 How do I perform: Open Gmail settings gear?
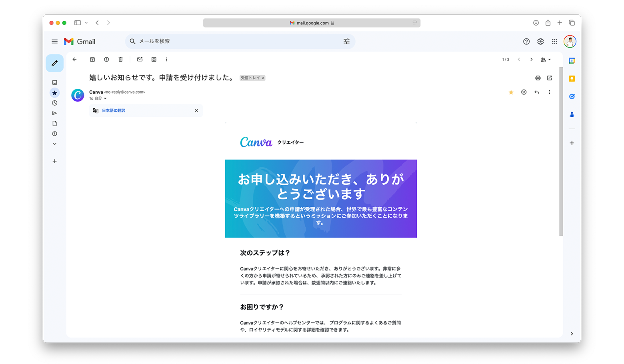coord(540,42)
